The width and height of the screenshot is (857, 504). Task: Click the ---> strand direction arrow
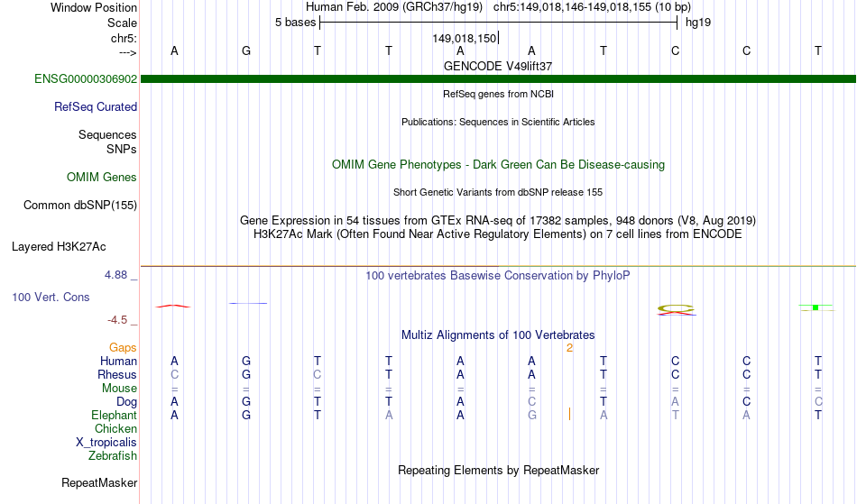click(128, 52)
